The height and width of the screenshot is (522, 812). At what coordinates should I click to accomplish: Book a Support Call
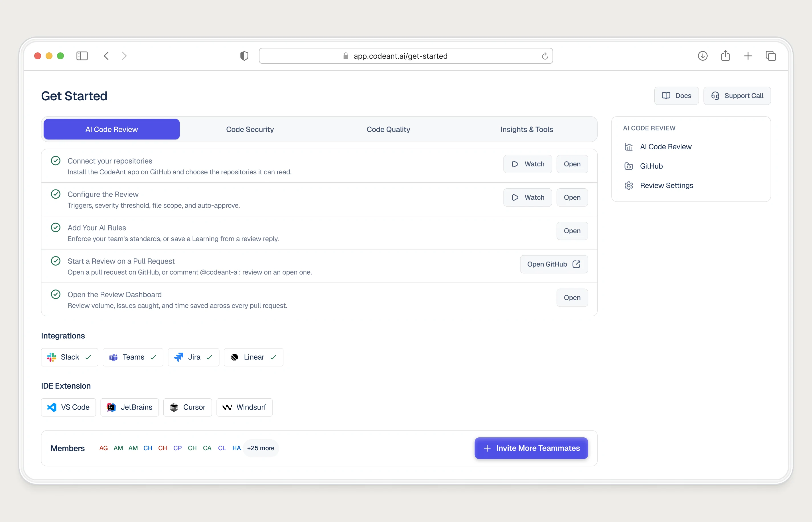point(737,95)
